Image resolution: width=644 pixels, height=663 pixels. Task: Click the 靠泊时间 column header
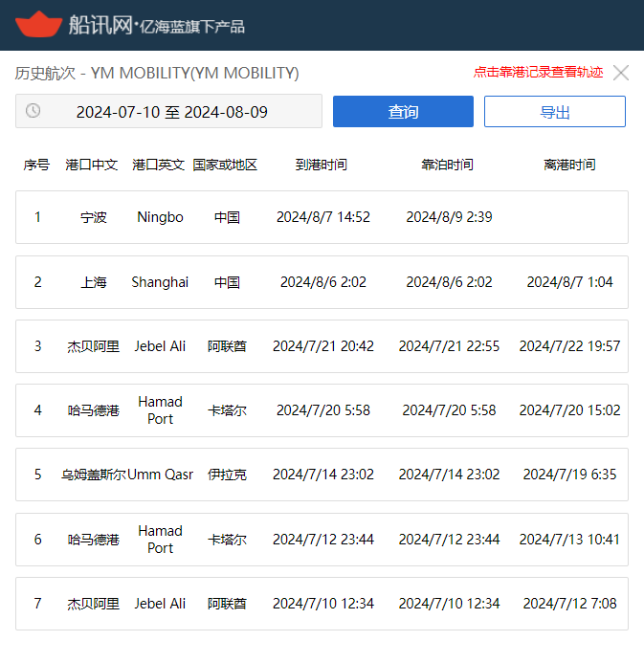point(448,165)
